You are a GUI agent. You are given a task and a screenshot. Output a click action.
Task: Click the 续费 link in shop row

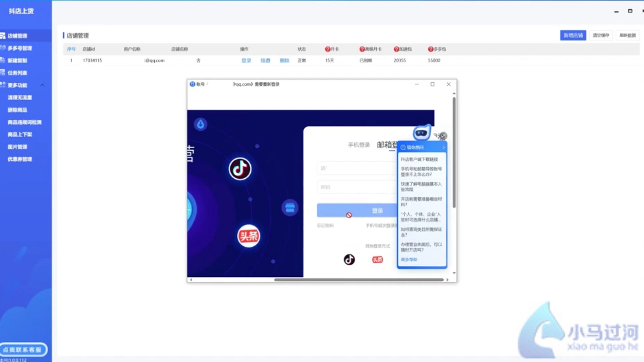[265, 60]
